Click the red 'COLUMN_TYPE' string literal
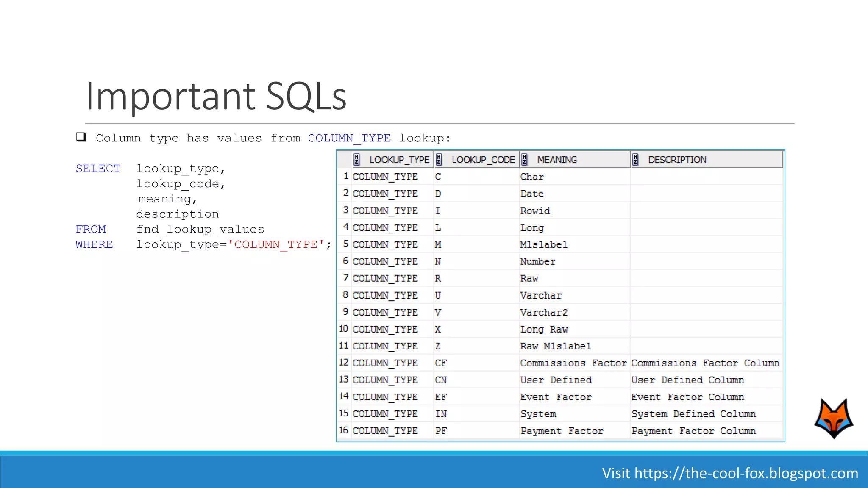 point(276,244)
